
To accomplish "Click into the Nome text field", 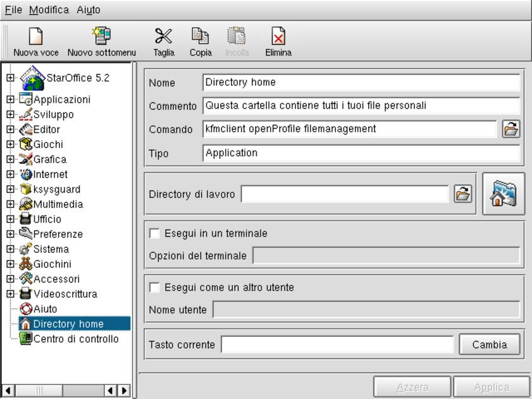I will coord(361,82).
